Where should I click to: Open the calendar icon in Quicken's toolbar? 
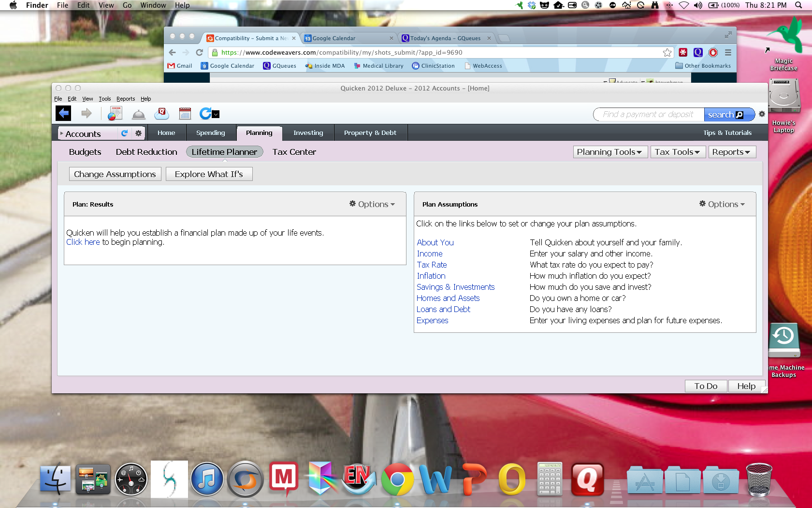click(185, 114)
